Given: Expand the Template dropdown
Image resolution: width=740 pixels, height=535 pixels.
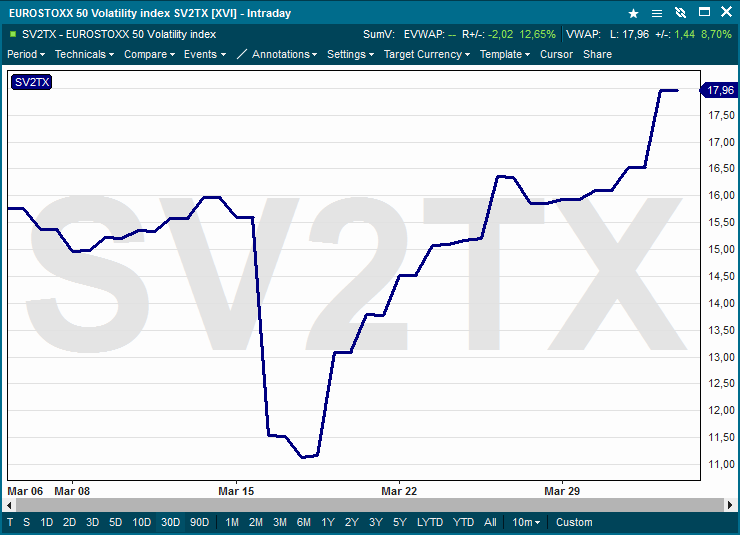Looking at the screenshot, I should [505, 54].
